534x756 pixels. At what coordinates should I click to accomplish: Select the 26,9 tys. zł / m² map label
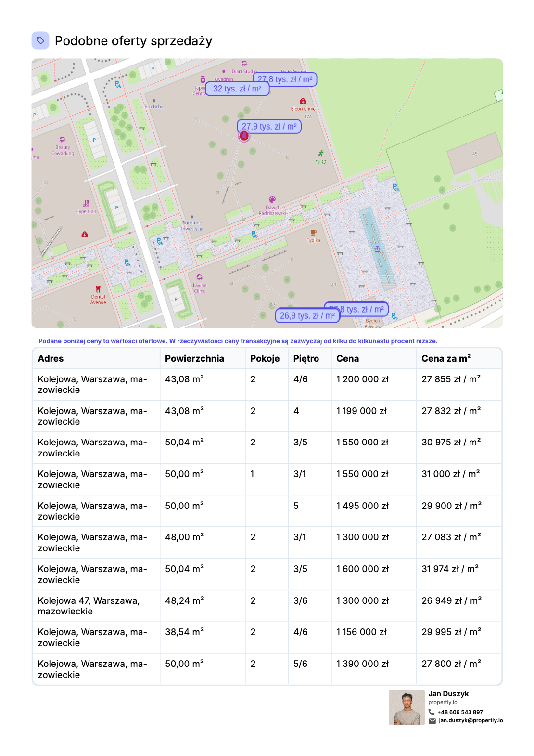point(307,315)
